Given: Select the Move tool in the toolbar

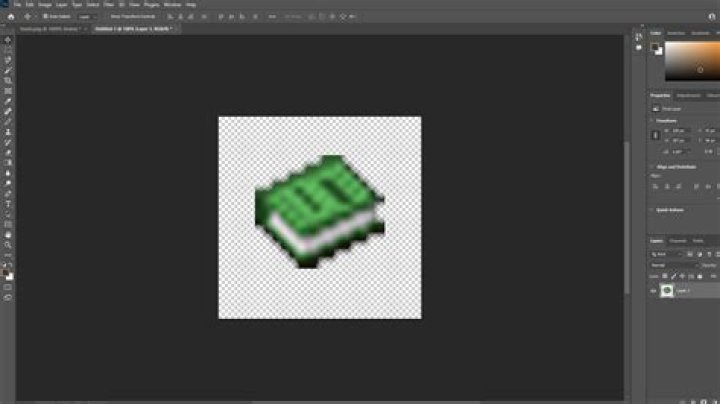Looking at the screenshot, I should (x=8, y=40).
